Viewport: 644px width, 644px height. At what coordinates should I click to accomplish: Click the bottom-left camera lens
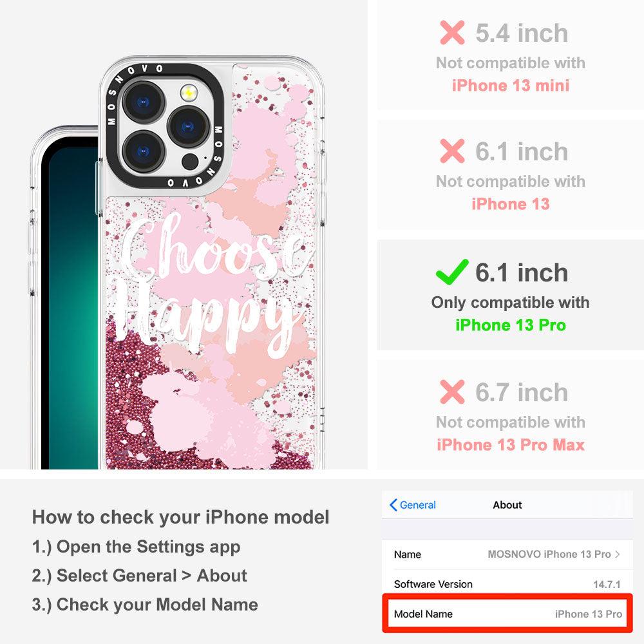[x=144, y=152]
